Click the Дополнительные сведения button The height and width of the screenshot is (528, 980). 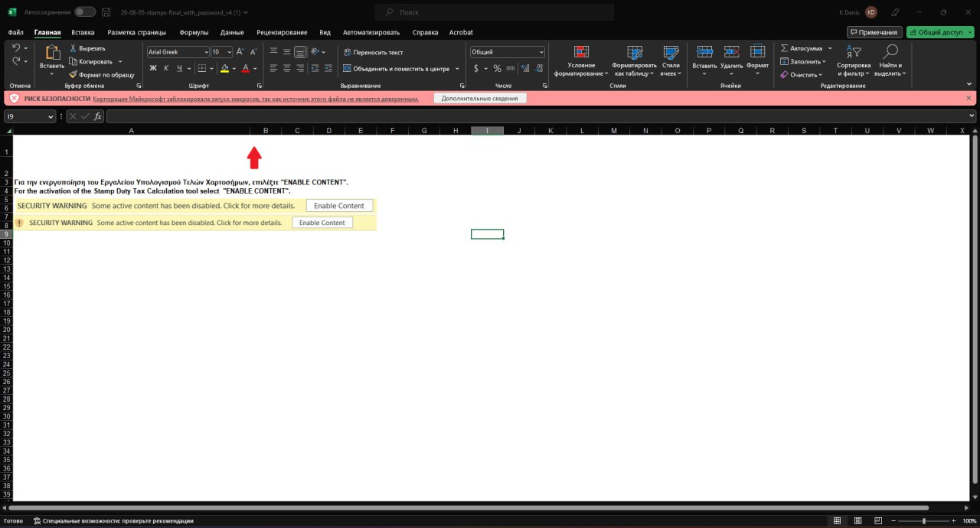(479, 99)
